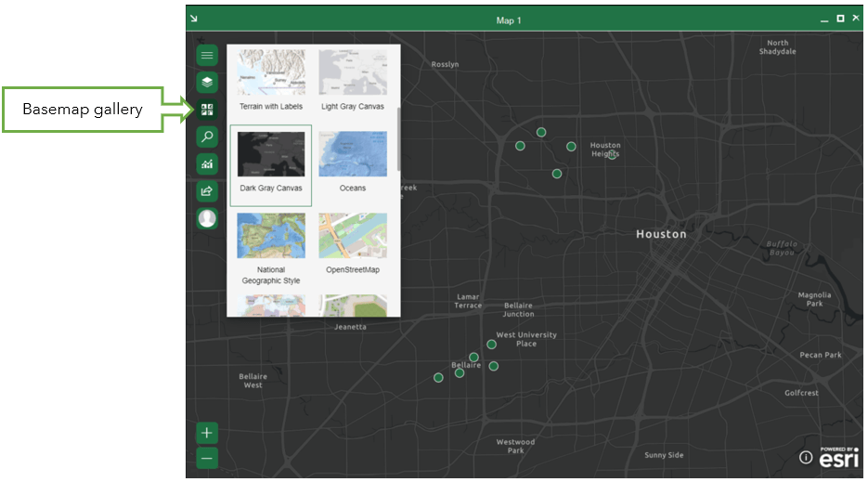Screen dimensions: 868x482
Task: Close the Map 1 window
Action: click(856, 19)
